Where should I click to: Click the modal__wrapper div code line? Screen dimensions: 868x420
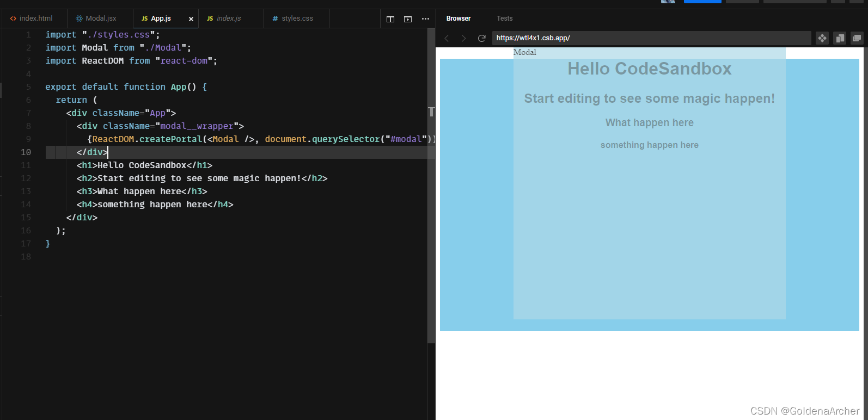click(160, 126)
